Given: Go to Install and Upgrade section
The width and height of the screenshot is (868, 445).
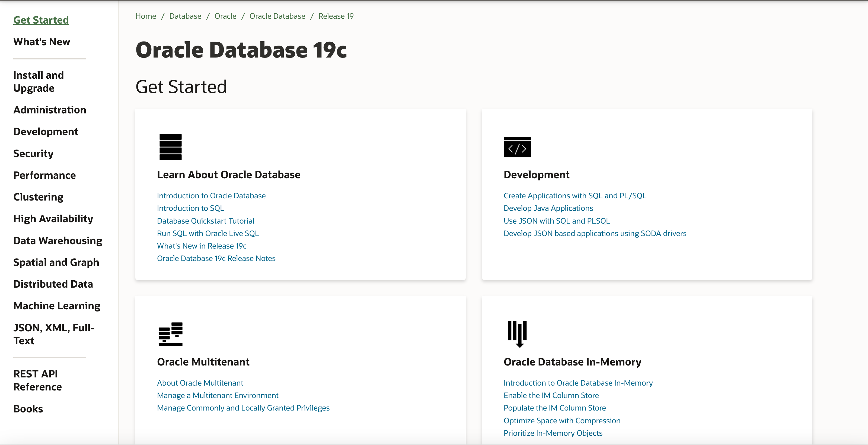Looking at the screenshot, I should coord(39,82).
